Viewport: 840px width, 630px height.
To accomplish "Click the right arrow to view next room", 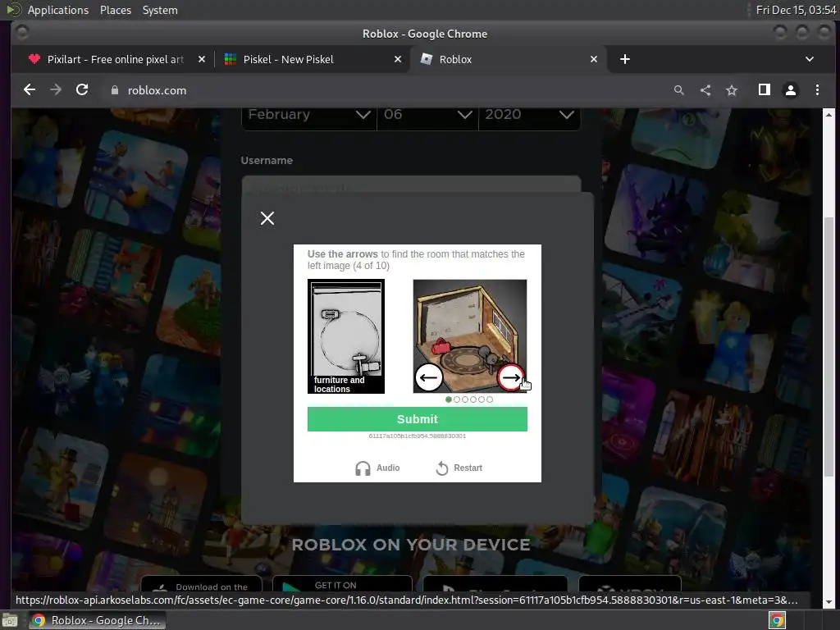I will 510,377.
